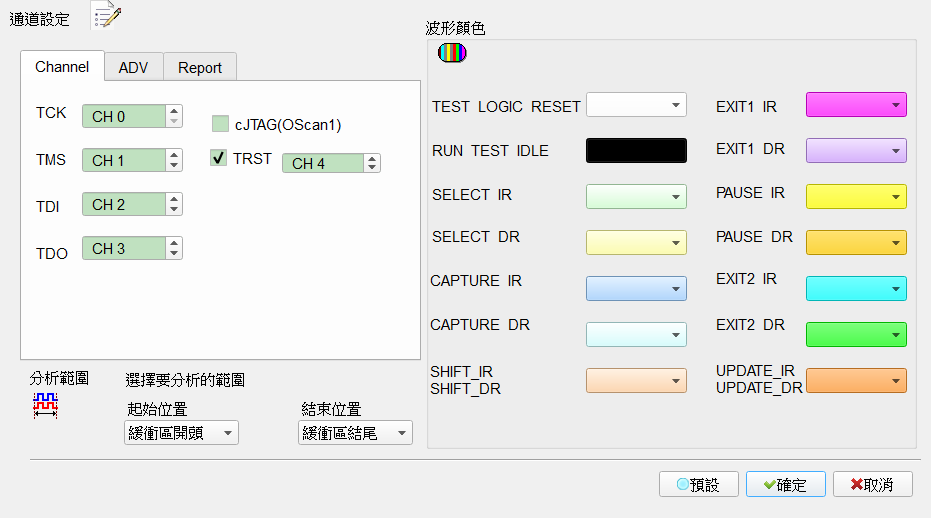Increase the TDI channel with up arrow
931x518 pixels.
[x=174, y=199]
